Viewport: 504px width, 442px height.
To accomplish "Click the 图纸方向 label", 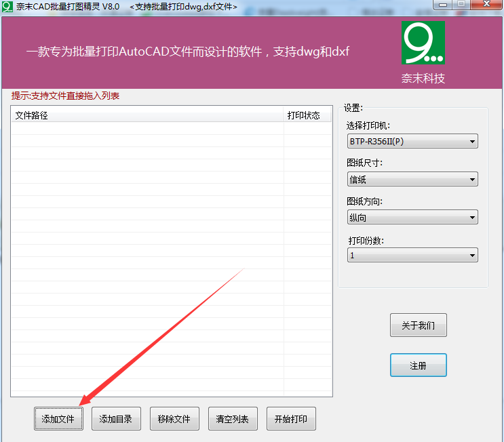I will coord(364,201).
